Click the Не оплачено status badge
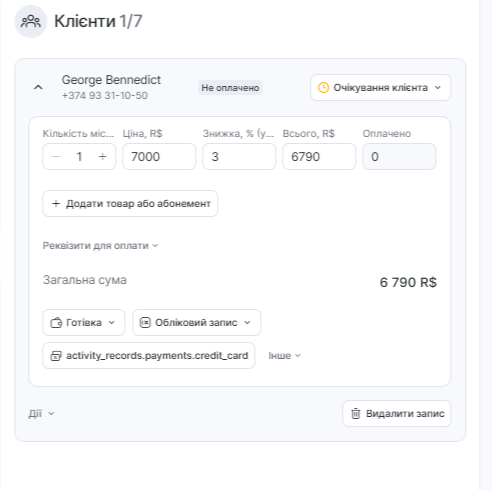 tap(230, 88)
